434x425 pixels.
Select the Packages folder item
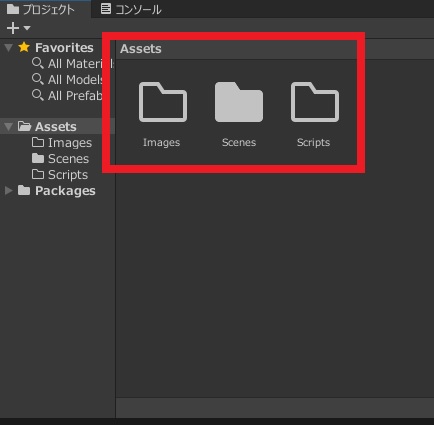[x=57, y=191]
